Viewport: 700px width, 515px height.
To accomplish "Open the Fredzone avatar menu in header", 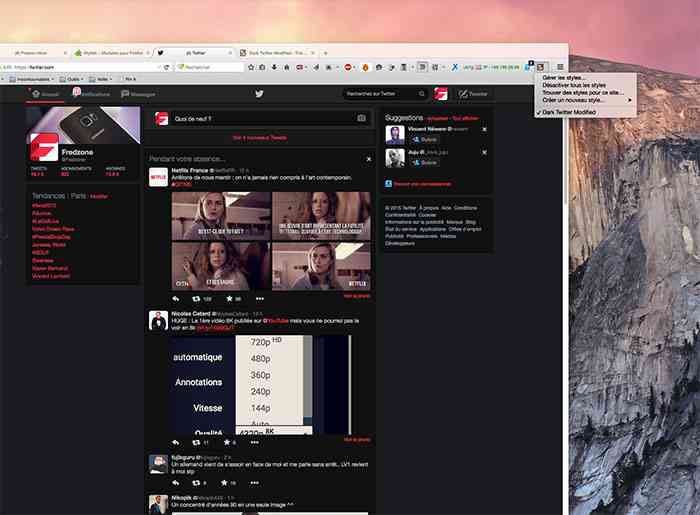I will click(x=441, y=94).
